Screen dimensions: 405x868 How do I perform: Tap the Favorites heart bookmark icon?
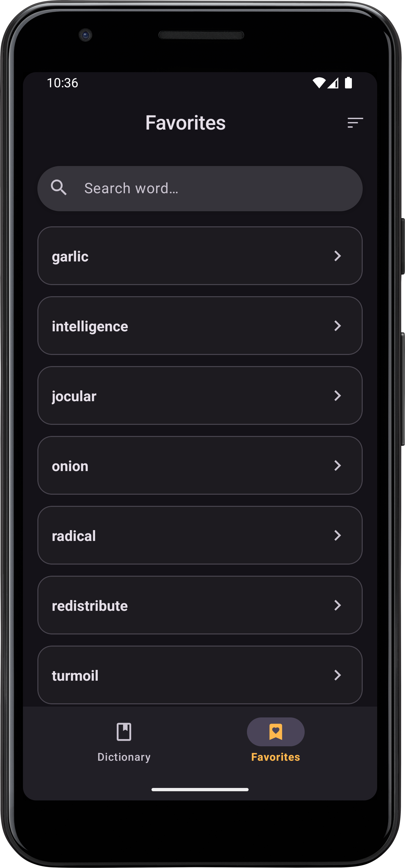coord(275,732)
